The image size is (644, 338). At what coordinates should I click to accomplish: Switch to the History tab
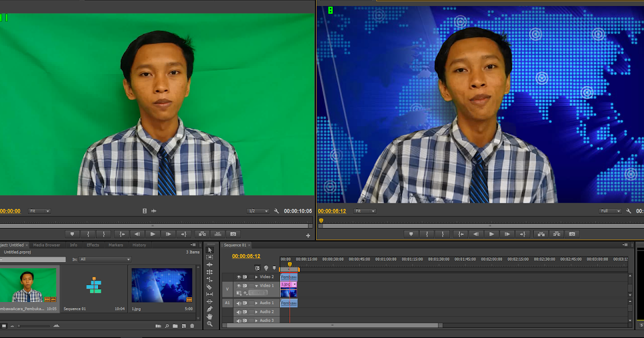pos(139,245)
